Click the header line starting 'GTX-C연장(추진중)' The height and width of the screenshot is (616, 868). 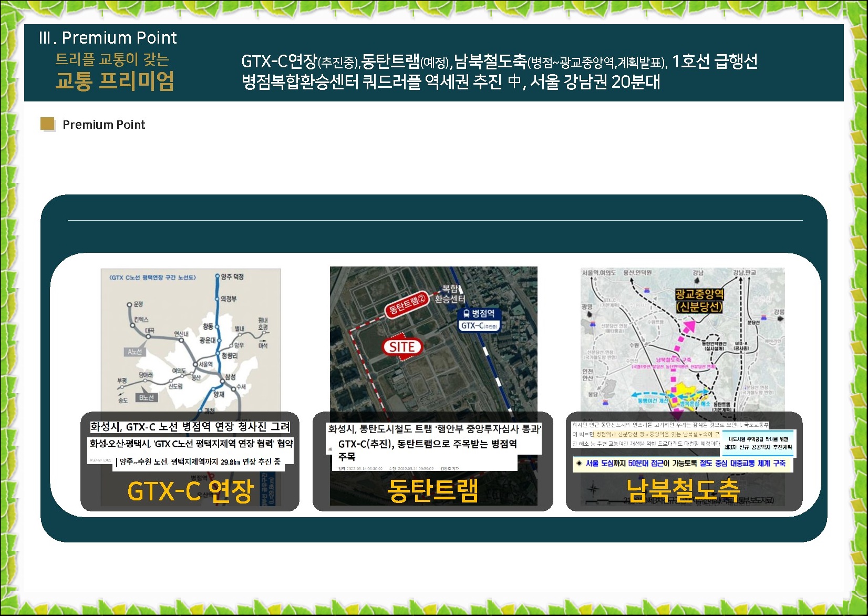pos(499,61)
